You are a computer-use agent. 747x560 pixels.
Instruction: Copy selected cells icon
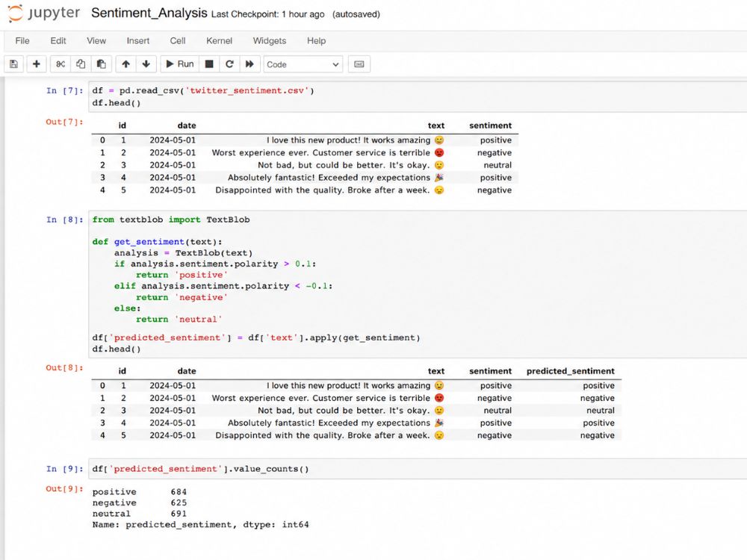click(x=81, y=64)
